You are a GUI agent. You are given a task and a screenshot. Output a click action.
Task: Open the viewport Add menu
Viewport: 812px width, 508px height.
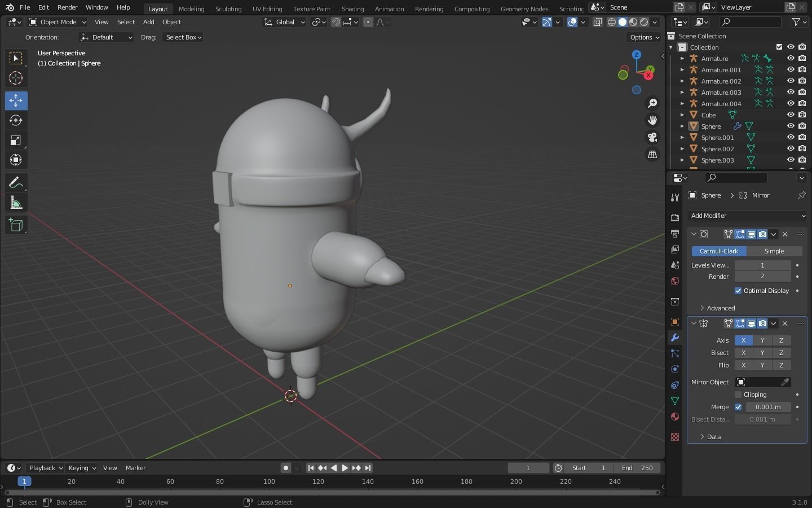[x=148, y=22]
